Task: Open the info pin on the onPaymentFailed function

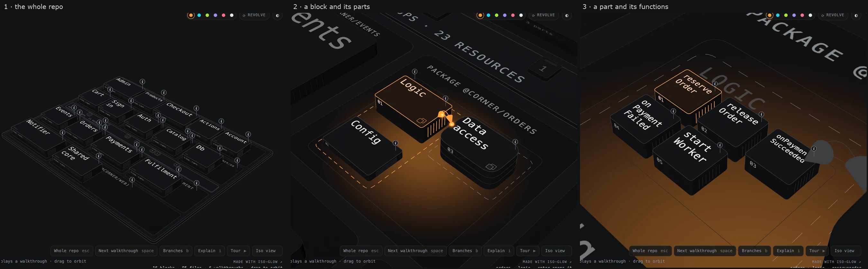Action: click(x=674, y=111)
